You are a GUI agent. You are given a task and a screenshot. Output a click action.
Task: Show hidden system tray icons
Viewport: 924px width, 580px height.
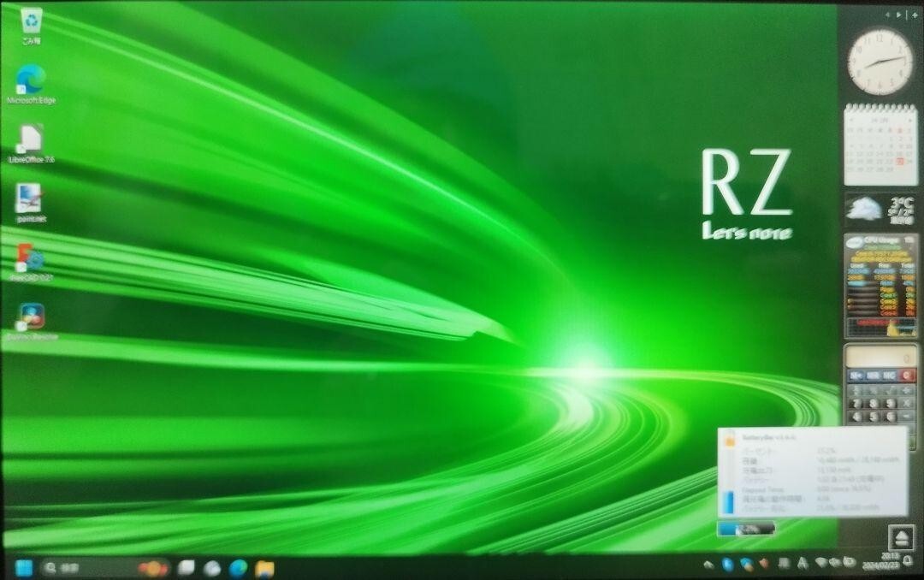[708, 565]
